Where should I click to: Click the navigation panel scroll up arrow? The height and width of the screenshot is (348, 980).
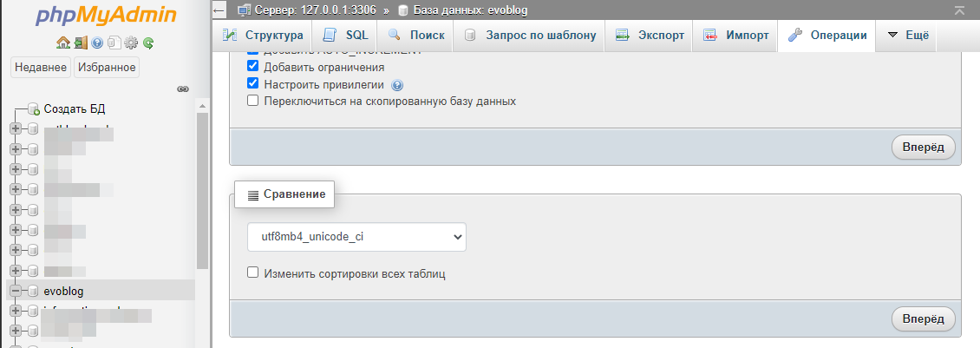click(202, 104)
